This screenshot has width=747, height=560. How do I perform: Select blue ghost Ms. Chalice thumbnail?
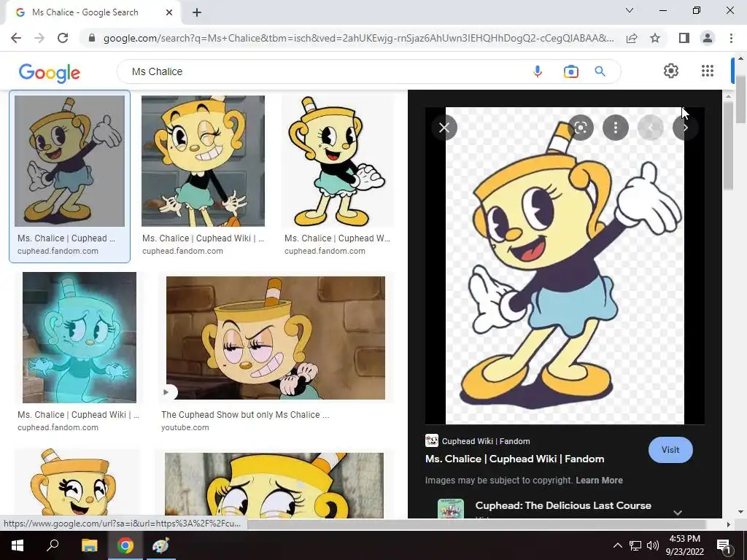(79, 338)
